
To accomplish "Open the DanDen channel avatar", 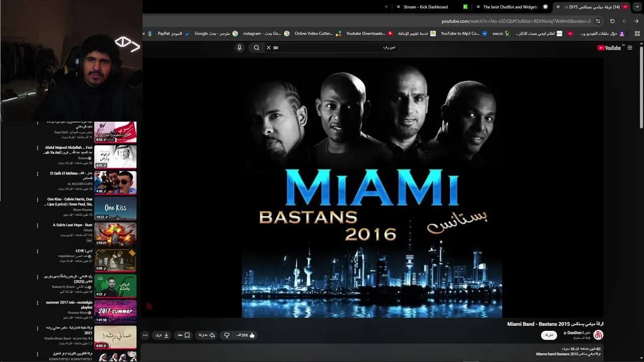I will point(598,335).
